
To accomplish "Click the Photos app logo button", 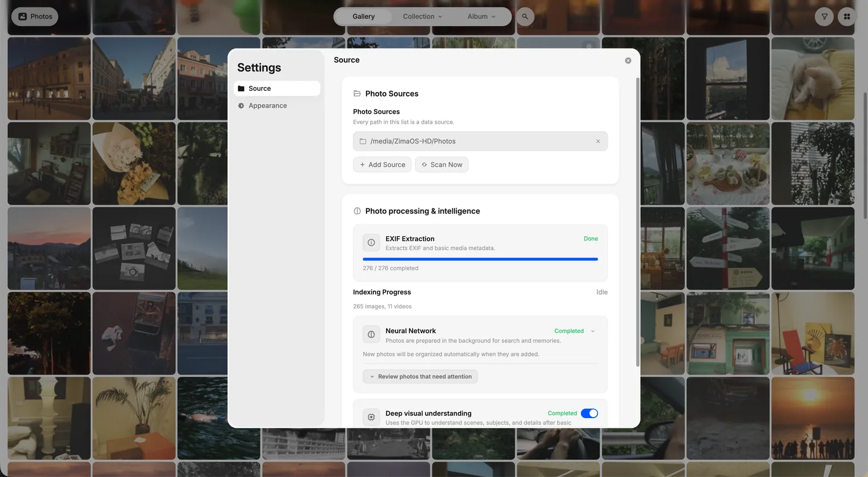I will click(x=35, y=17).
